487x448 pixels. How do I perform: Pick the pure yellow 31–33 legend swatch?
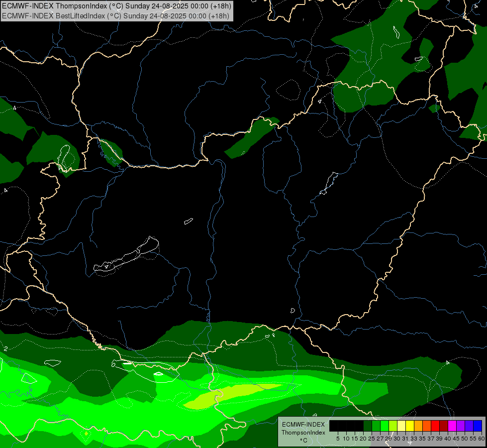coord(410,426)
